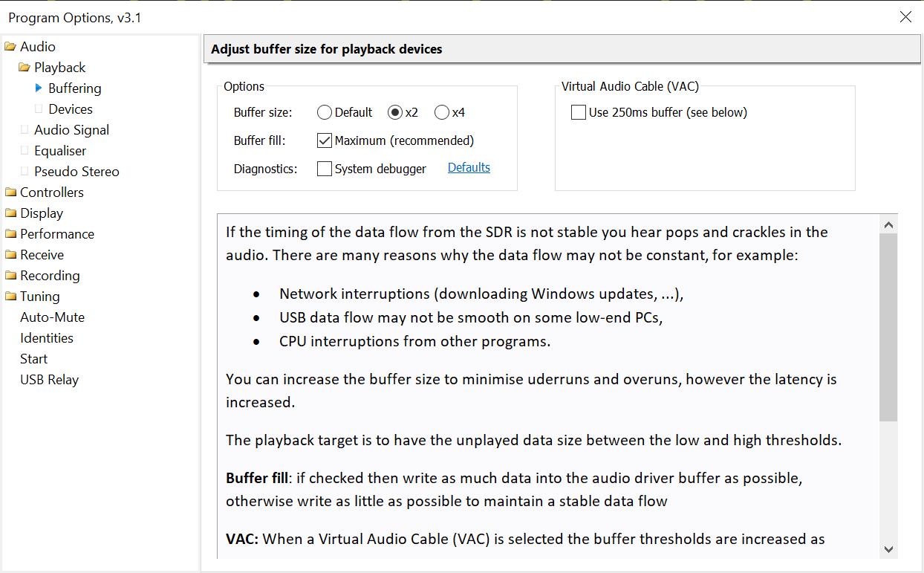Screen dimensions: 924x573
Task: Click the help text scrollbar thumb
Action: [888, 327]
